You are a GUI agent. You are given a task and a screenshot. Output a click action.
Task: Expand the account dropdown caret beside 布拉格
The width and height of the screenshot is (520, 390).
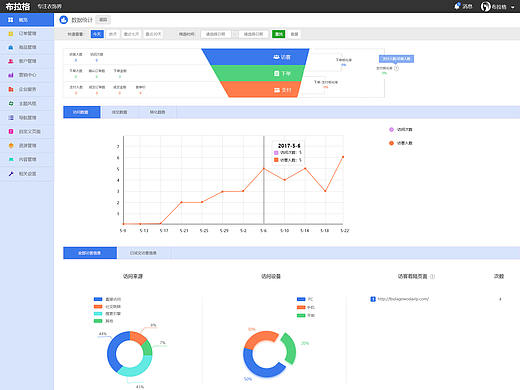pyautogui.click(x=512, y=7)
